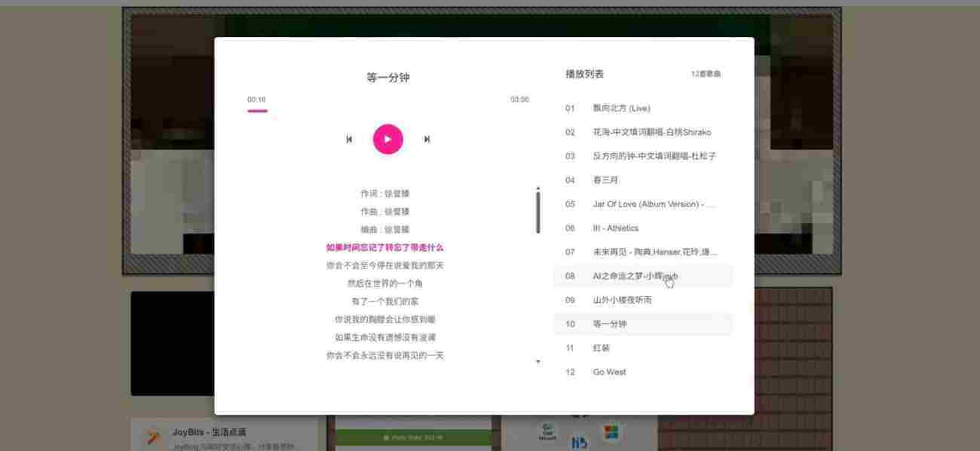Skip to the previous track

pos(348,139)
